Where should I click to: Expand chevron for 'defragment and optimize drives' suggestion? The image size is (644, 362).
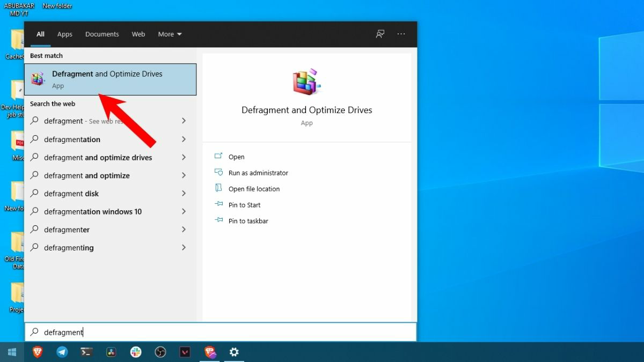184,157
